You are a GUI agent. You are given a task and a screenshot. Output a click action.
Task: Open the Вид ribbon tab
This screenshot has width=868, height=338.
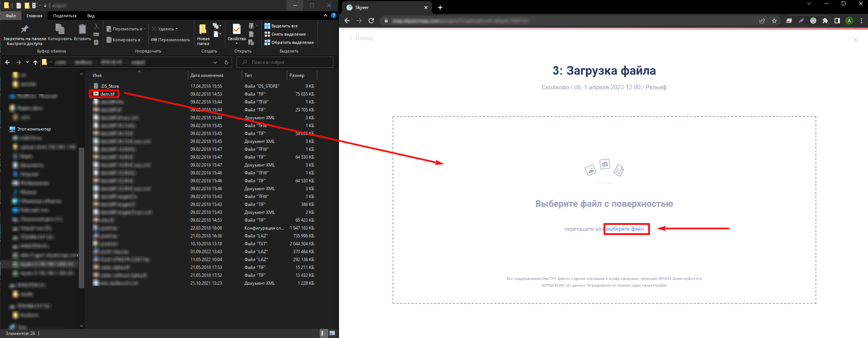[x=91, y=16]
